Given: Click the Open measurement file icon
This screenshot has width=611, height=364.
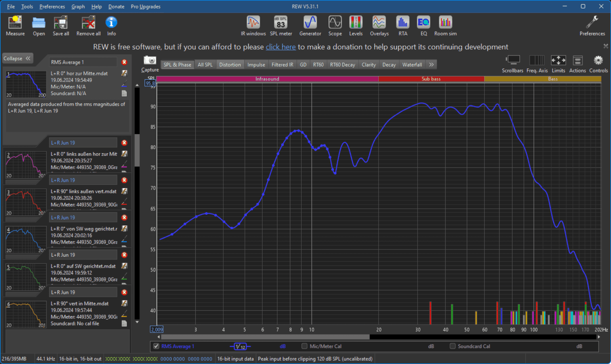Looking at the screenshot, I should 39,26.
